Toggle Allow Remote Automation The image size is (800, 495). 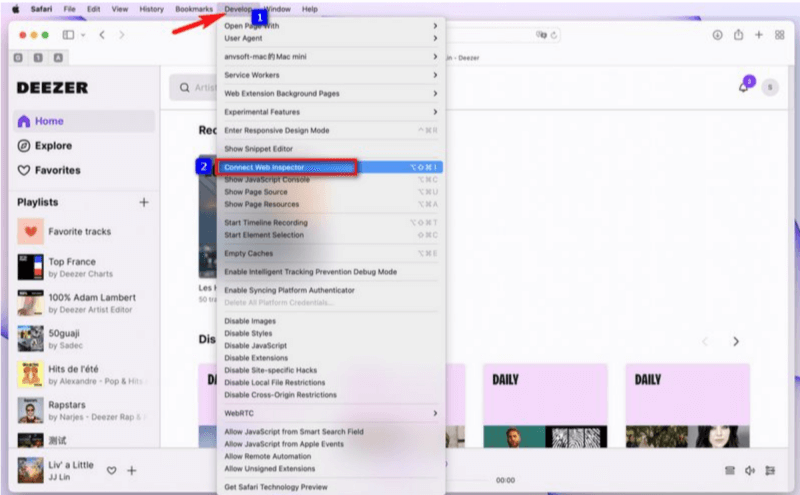tap(331, 456)
